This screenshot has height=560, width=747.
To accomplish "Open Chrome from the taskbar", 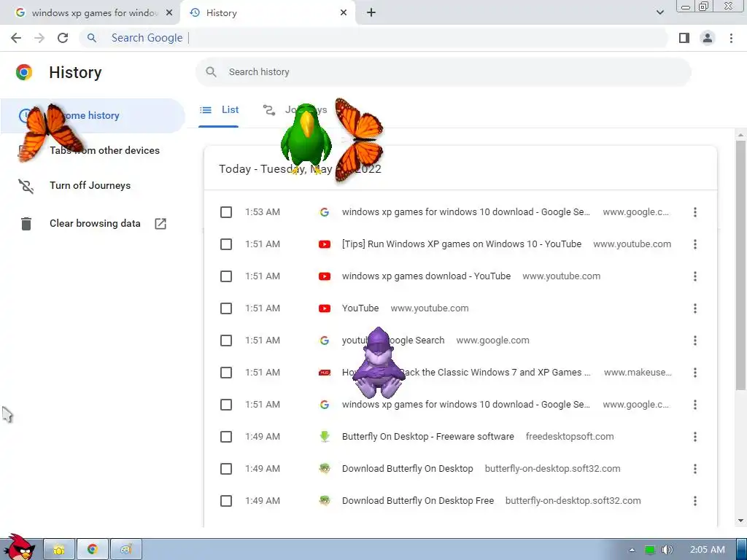I will (93, 550).
